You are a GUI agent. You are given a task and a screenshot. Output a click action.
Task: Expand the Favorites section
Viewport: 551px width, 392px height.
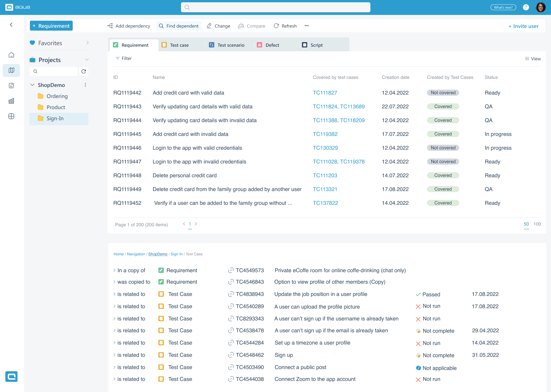coord(87,43)
